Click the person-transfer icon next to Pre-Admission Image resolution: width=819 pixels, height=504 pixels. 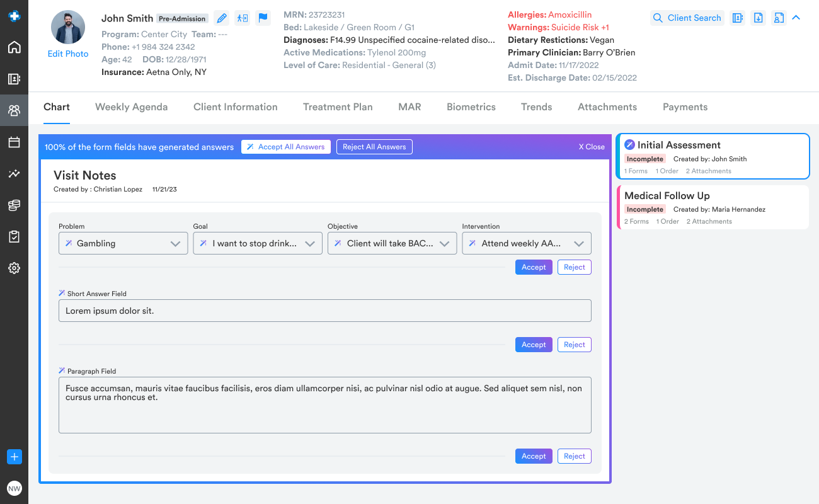click(x=242, y=18)
